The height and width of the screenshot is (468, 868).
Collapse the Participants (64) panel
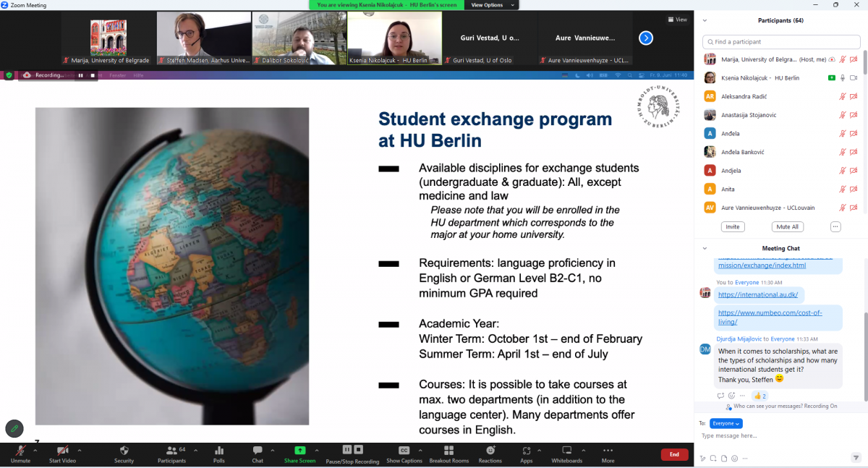point(705,21)
